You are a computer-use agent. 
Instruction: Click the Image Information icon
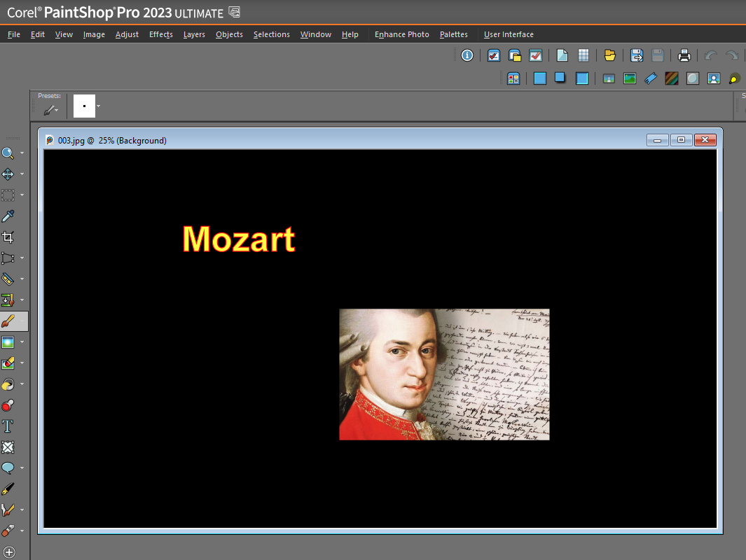pos(467,56)
